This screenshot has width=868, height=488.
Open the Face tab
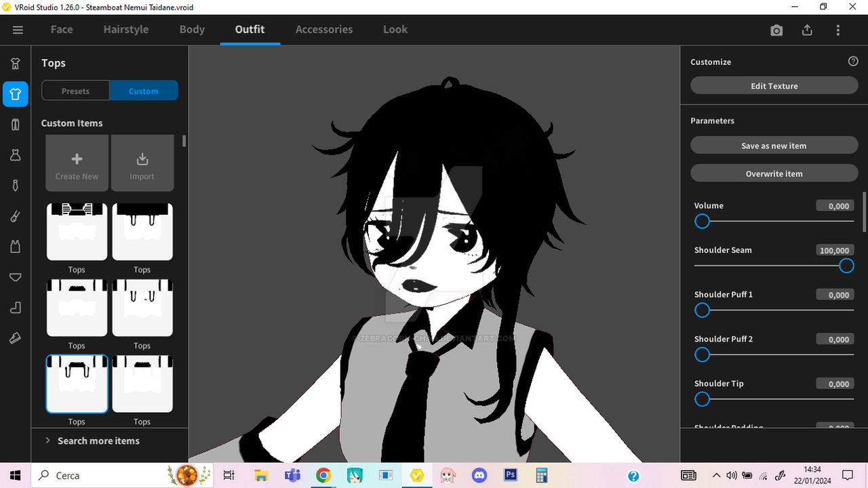(x=62, y=29)
